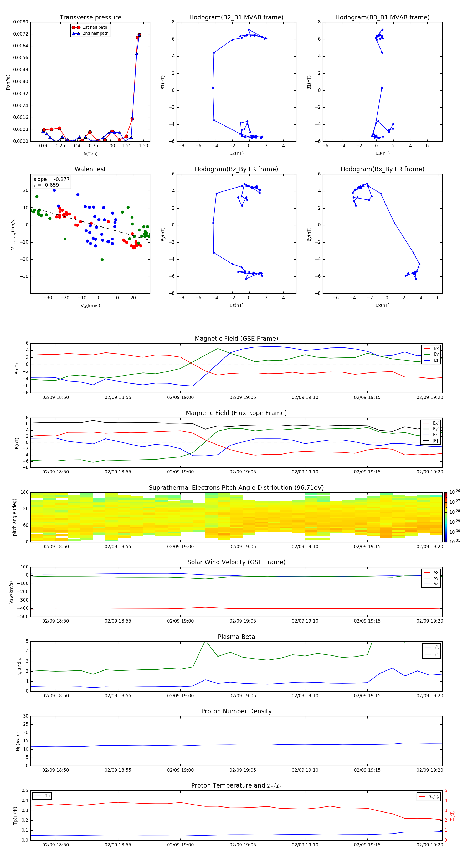Click the 'A(T·m)' x-axis label
Screen dimensions: 473x868
(90, 154)
